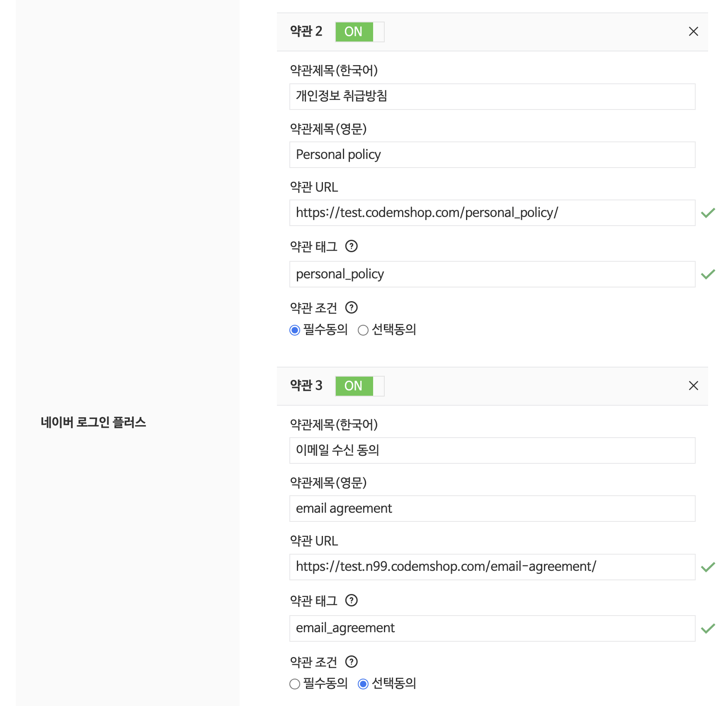Open help icon next to 약관 조건 in 약관 2
Image resolution: width=728 pixels, height=706 pixels.
[x=352, y=308]
